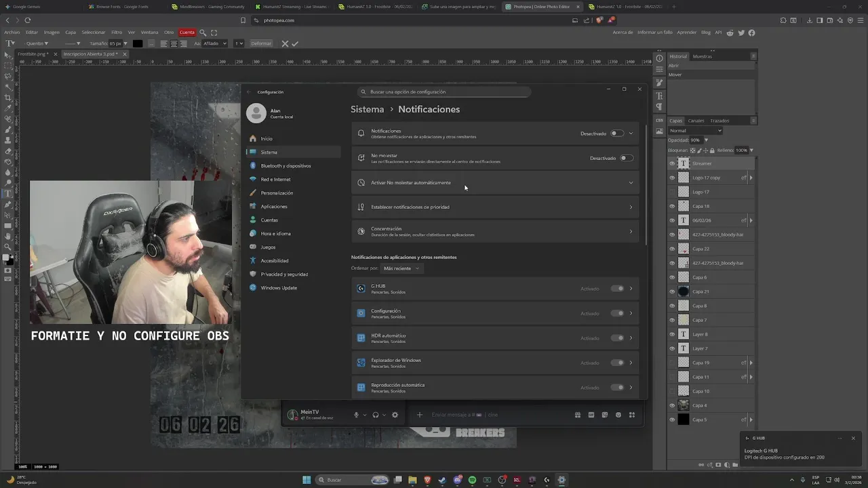This screenshot has height=488, width=868.
Task: Toggle Explorador de Windows notifications switch
Action: point(616,363)
